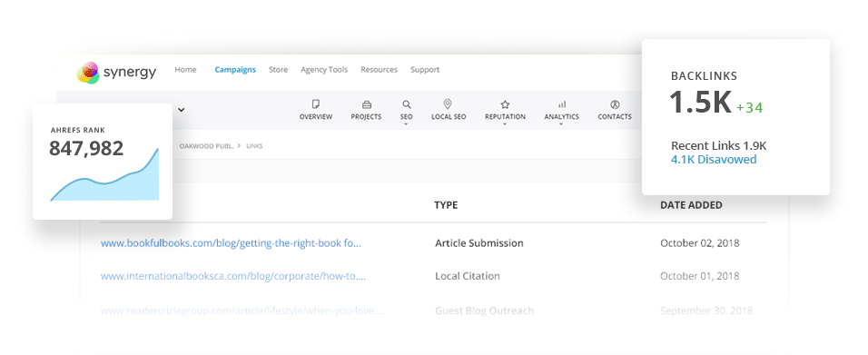Screen dimensions: 868x355
Task: Click the Overview label
Action: (x=316, y=117)
